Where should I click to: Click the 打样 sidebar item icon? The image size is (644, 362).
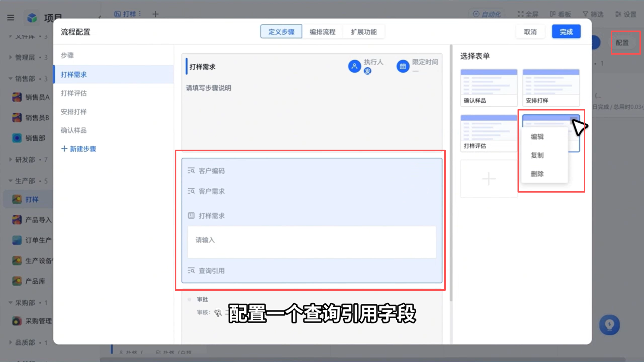17,199
